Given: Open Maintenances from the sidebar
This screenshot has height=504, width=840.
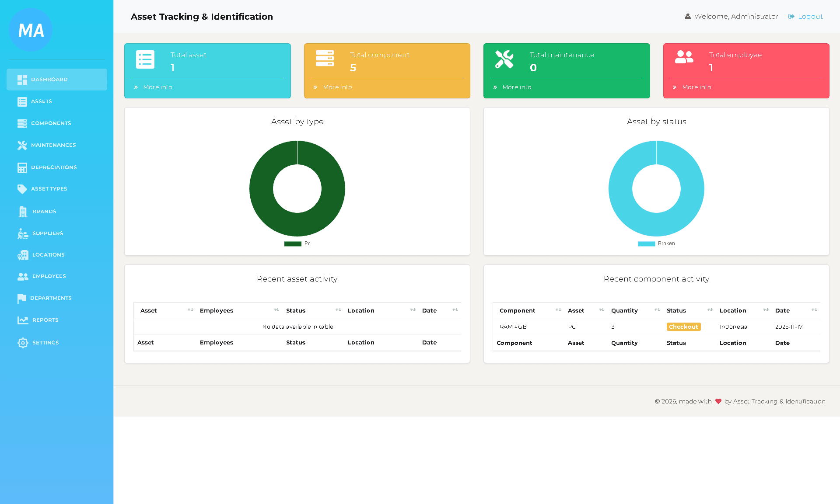Looking at the screenshot, I should coord(53,145).
